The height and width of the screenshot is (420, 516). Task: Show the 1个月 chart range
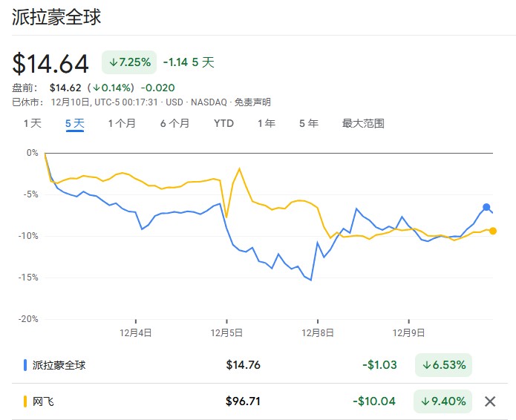pyautogui.click(x=122, y=123)
